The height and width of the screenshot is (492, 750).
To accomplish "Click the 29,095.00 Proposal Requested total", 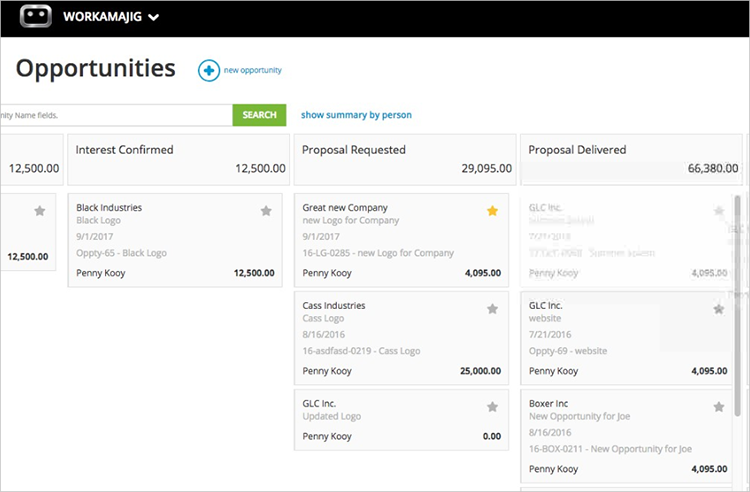I will tap(486, 168).
